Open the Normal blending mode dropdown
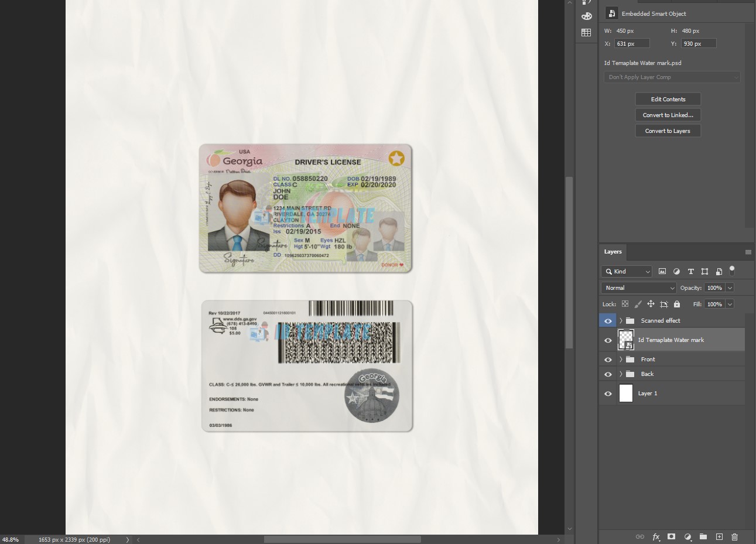Screen dimensions: 756x544 pos(639,288)
